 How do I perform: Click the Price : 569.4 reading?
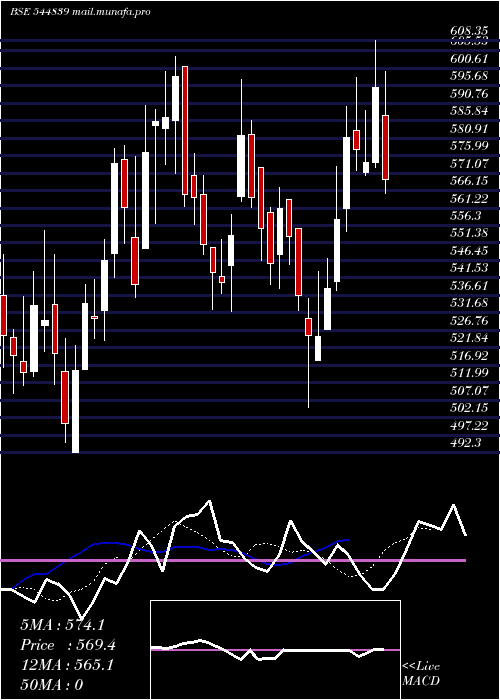(x=68, y=645)
